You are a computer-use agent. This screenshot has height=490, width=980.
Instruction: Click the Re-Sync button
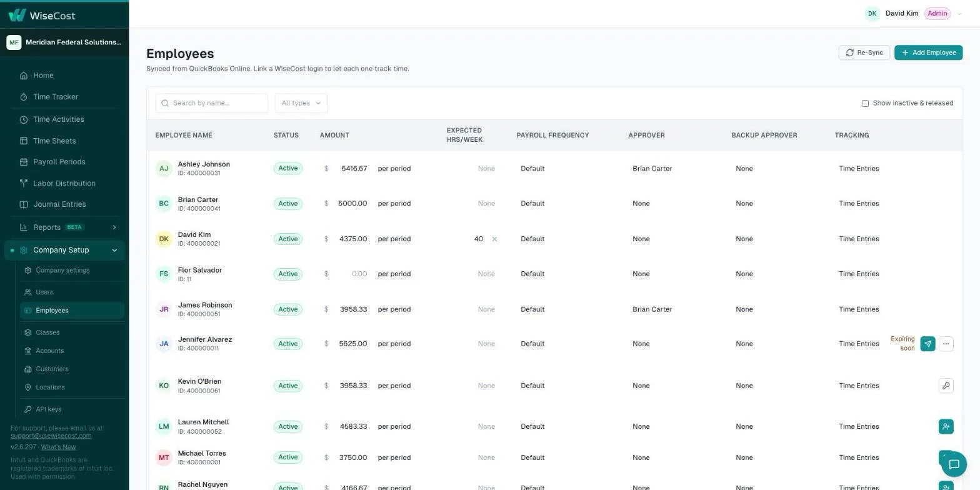click(864, 52)
